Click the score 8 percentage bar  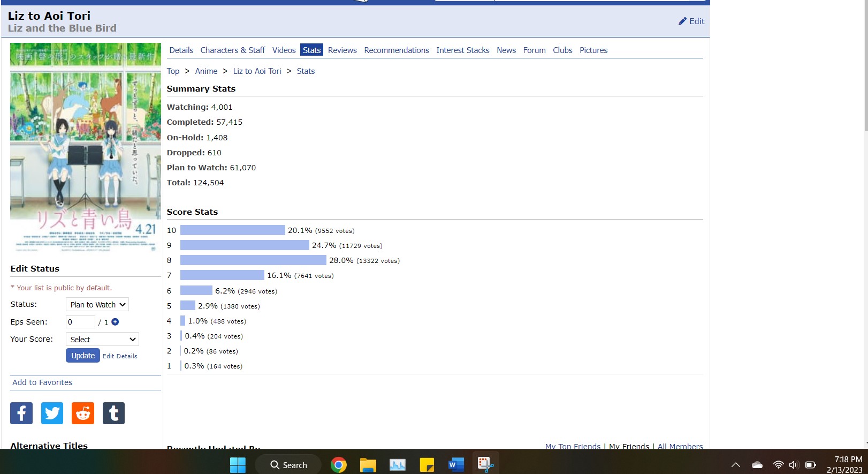tap(253, 260)
